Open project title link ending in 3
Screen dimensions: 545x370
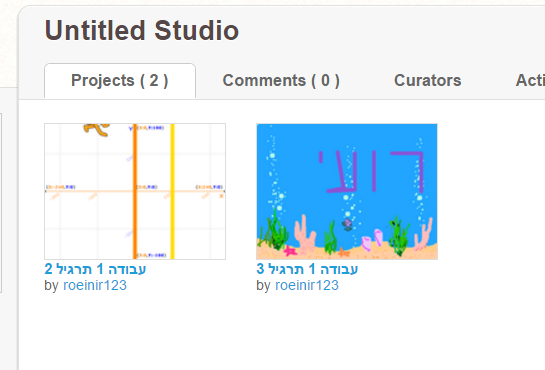(x=307, y=269)
